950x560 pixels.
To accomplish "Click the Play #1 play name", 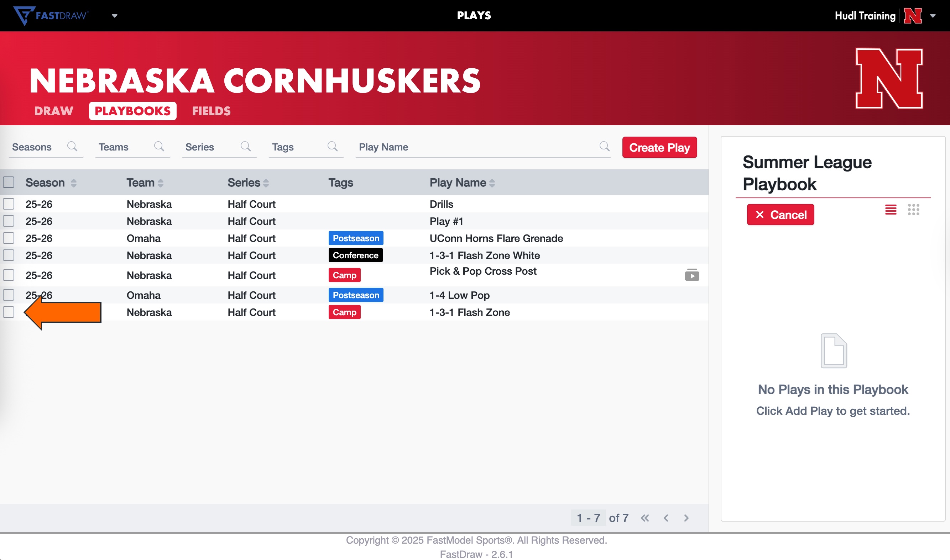I will click(446, 221).
